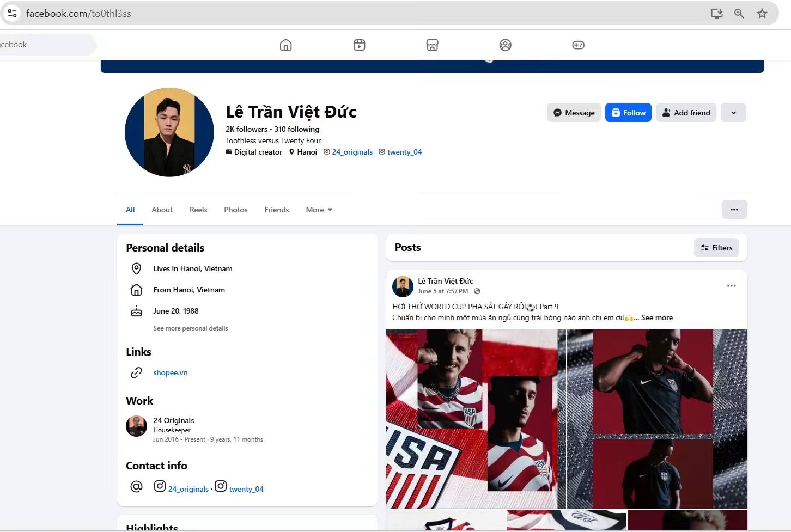The height and width of the screenshot is (532, 791).
Task: Click the Facebook search field
Action: coord(48,45)
